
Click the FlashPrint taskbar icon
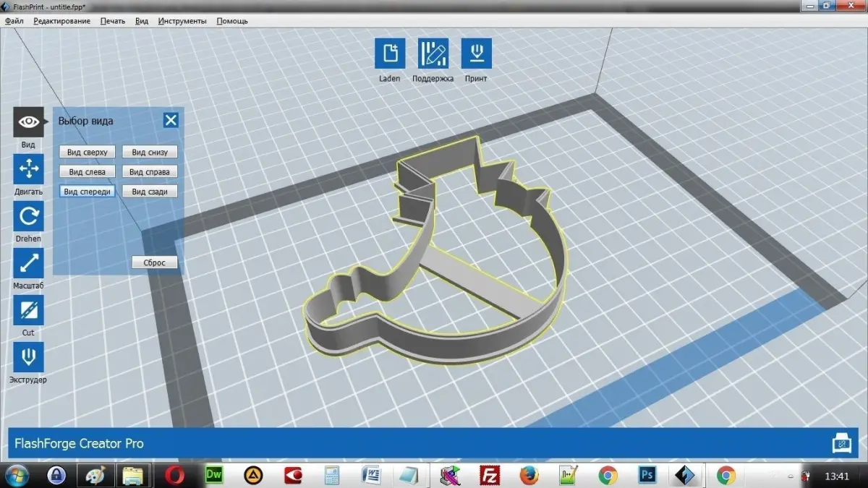tap(684, 475)
